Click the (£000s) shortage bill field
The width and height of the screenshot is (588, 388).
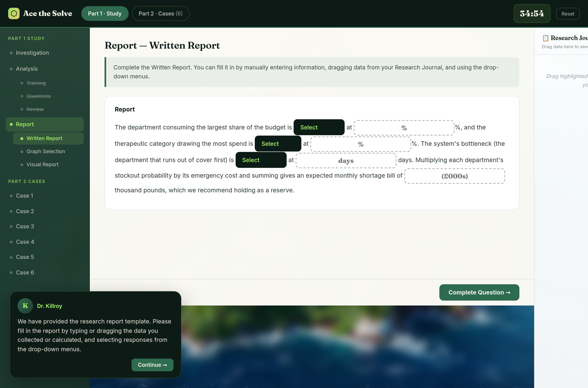point(454,176)
